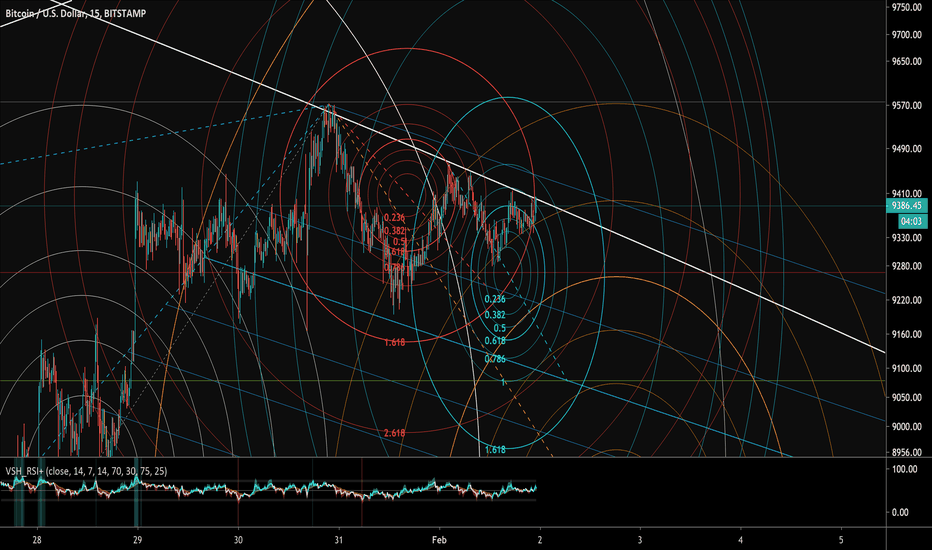Viewport: 932px width, 550px height.
Task: Click the 9410.00 price axis label
Action: click(x=907, y=193)
